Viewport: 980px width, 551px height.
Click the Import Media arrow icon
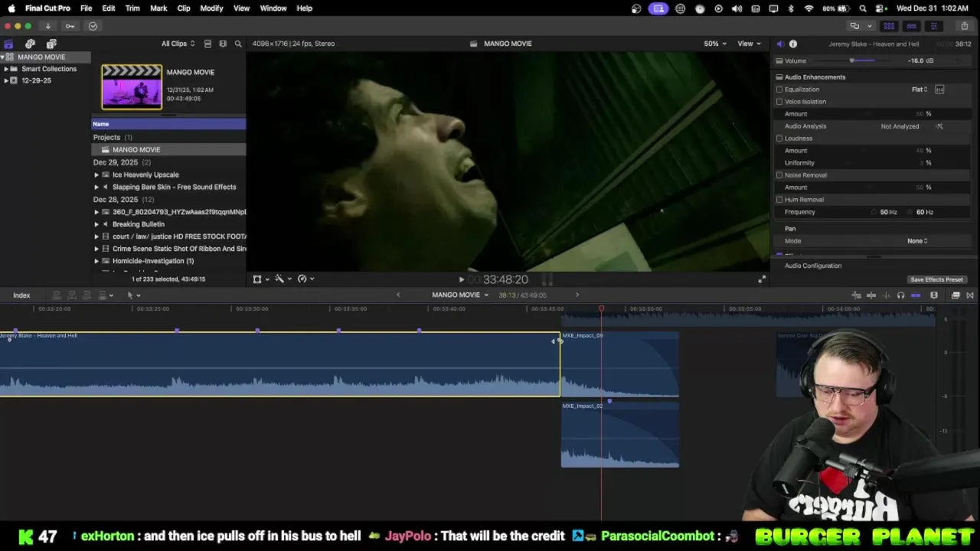[47, 26]
